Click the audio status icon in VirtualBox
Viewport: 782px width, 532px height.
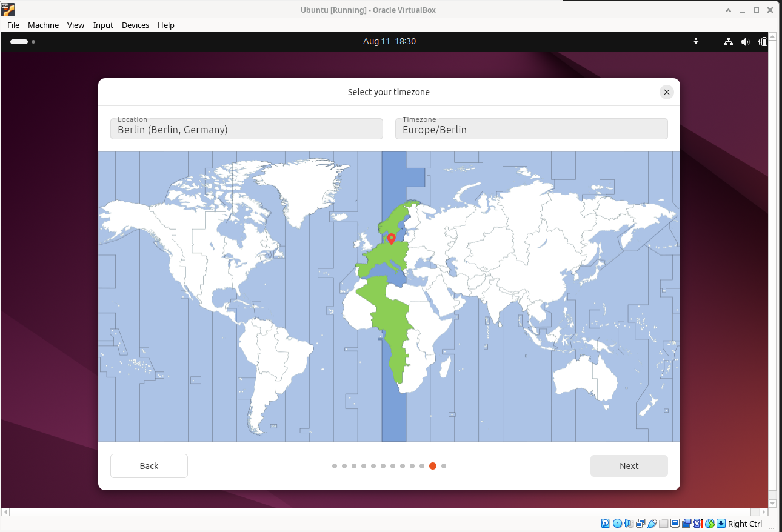pos(629,524)
